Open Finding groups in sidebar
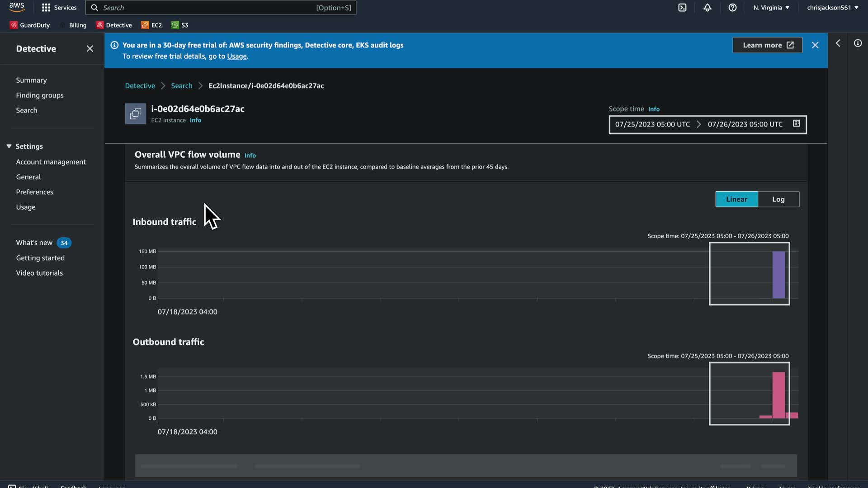This screenshot has height=488, width=868. [x=40, y=95]
